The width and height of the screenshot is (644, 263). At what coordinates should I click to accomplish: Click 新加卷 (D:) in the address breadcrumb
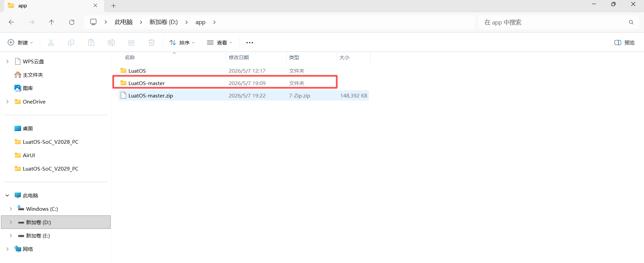pos(164,22)
